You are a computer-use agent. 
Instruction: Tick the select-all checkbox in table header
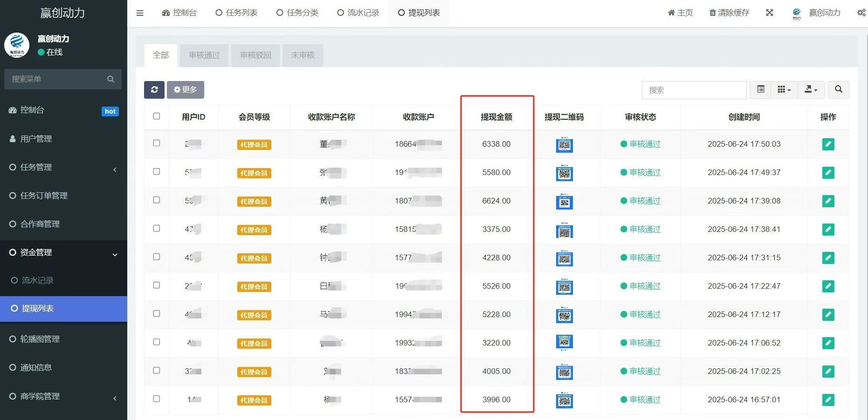[157, 116]
